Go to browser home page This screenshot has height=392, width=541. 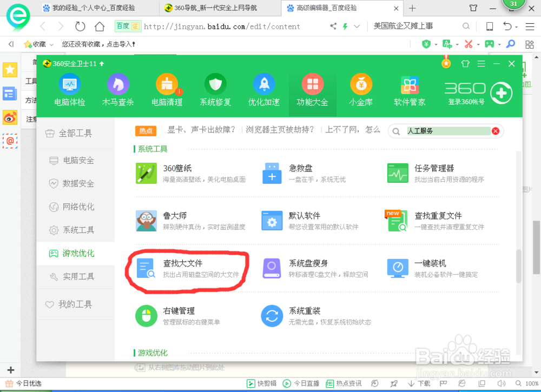[100, 26]
